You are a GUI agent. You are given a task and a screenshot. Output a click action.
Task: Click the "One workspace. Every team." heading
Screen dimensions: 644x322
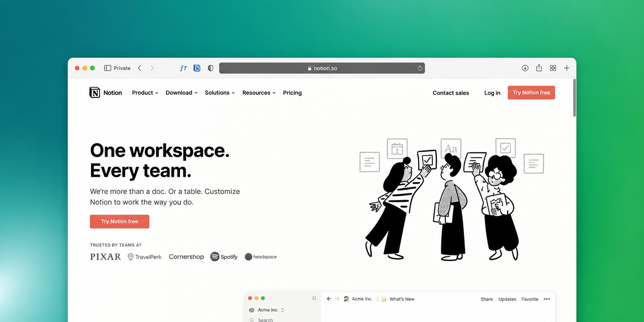(160, 160)
